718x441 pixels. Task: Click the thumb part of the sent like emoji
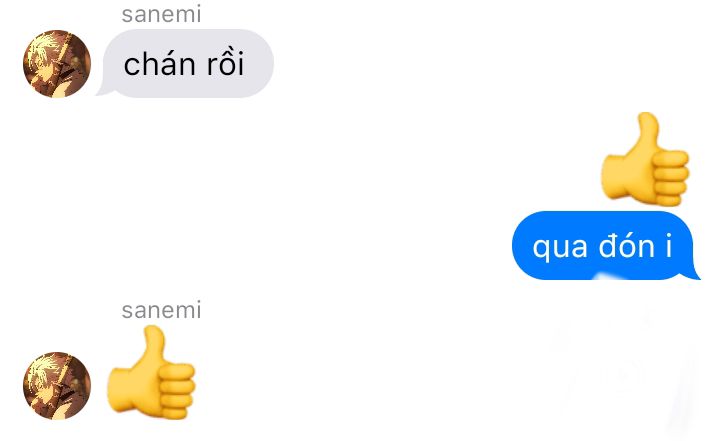[643, 135]
